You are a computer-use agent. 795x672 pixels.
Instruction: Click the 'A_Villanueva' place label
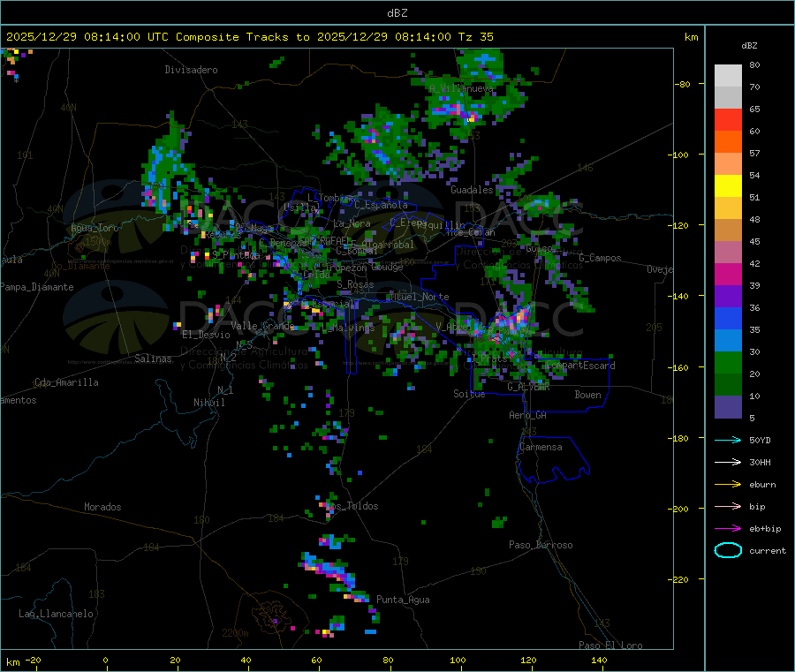click(461, 88)
